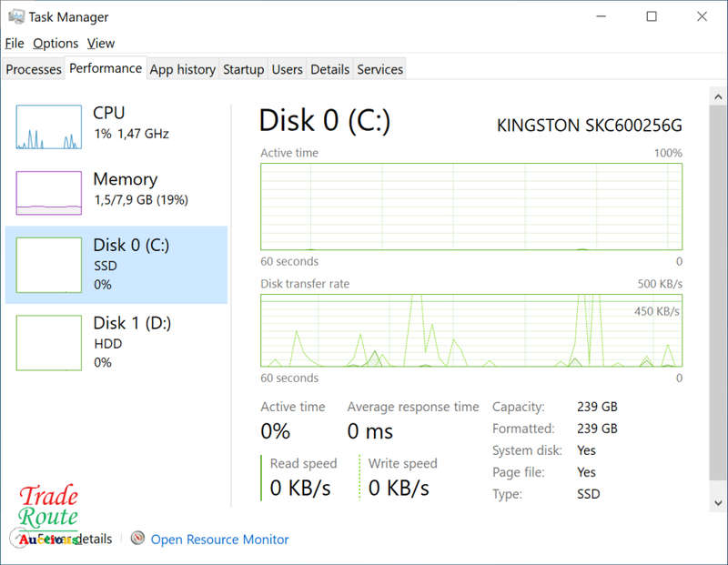Click the CPU usage graph thumbnail

pos(49,126)
